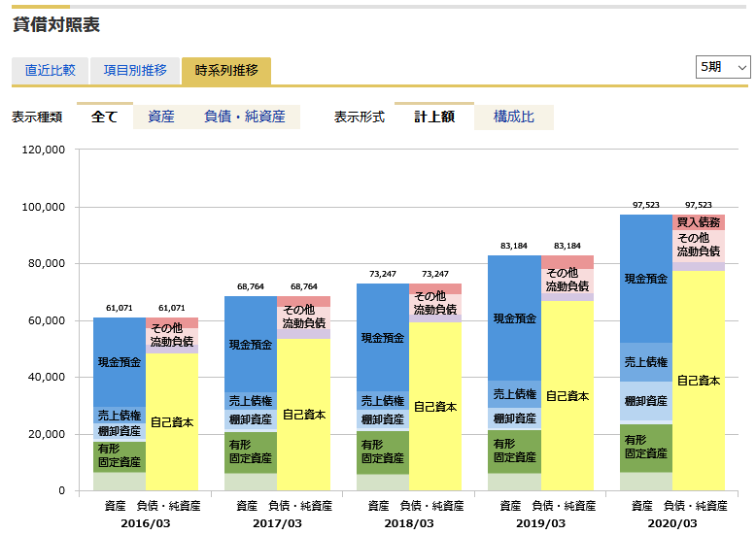
Task: Click the 2018/03 自己資本 yellow segment
Action: pyautogui.click(x=435, y=407)
